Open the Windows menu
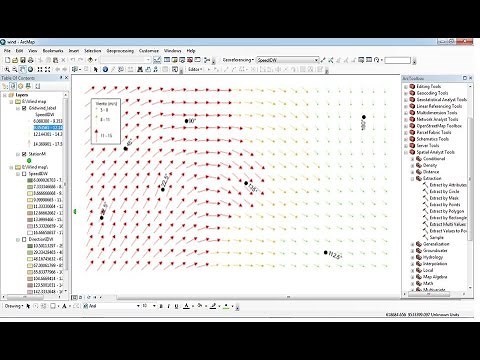This screenshot has height=360, width=480. tap(172, 51)
